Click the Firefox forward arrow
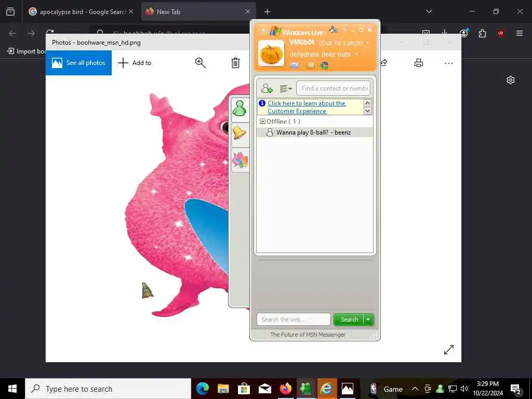 pyautogui.click(x=31, y=33)
